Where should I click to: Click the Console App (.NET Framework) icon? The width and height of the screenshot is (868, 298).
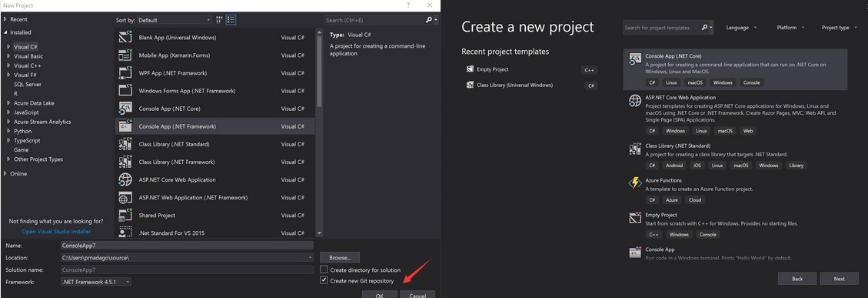click(125, 126)
